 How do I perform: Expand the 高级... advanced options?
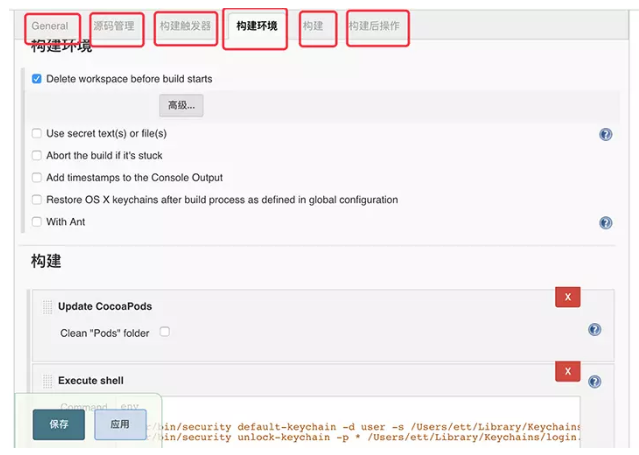click(x=181, y=106)
